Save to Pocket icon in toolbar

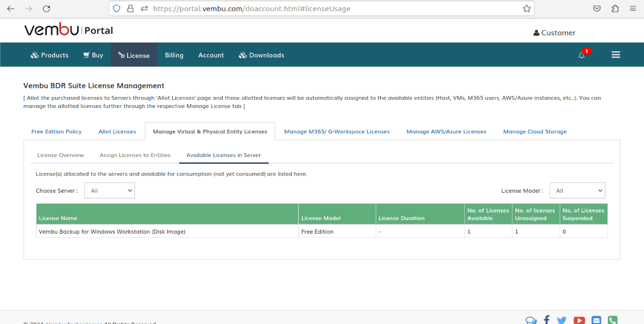(597, 9)
